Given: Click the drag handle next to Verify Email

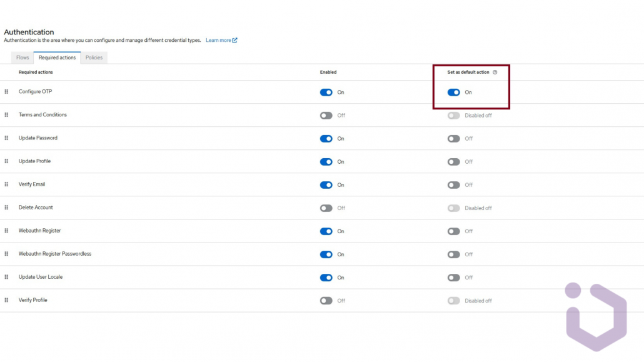Looking at the screenshot, I should click(6, 184).
